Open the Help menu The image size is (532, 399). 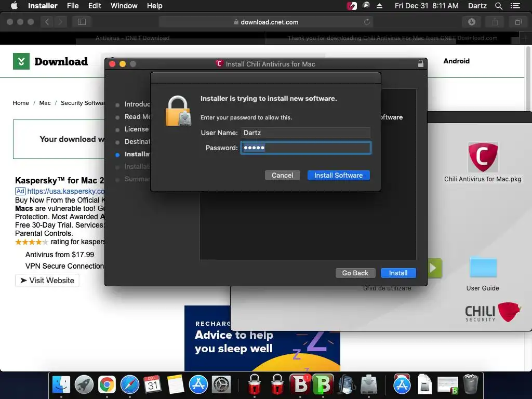coord(154,6)
